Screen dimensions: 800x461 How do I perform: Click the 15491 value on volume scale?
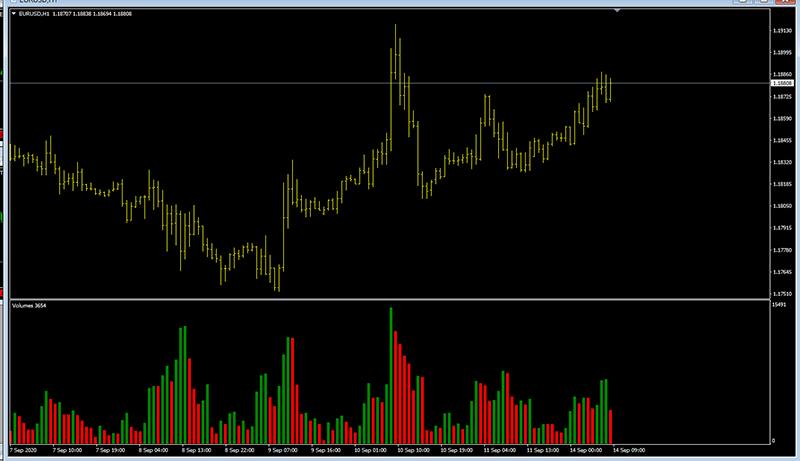click(x=780, y=304)
